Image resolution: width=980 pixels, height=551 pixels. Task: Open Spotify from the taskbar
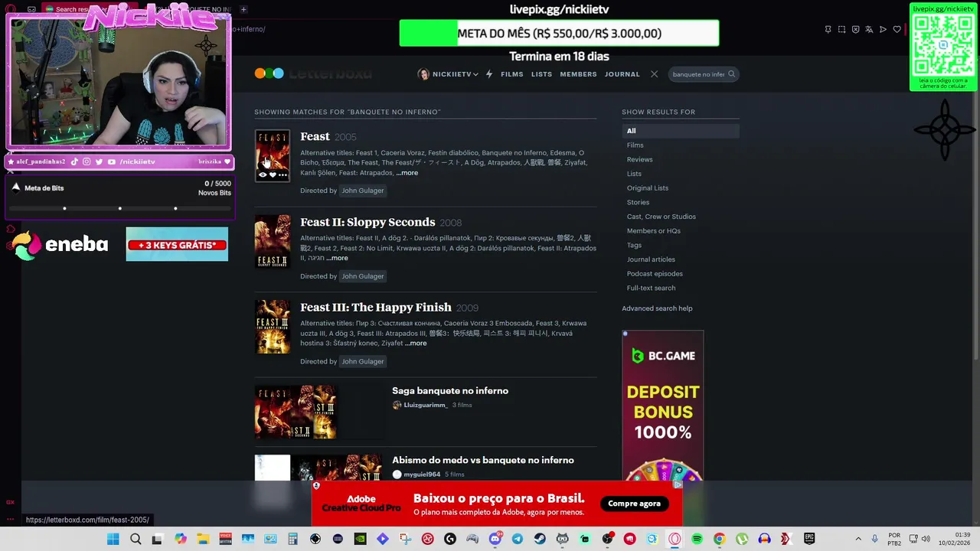[697, 539]
